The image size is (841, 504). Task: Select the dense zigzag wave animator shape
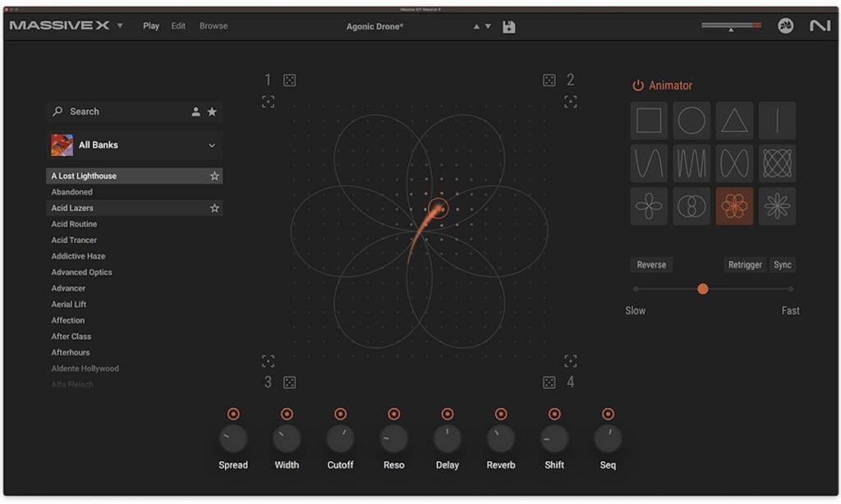(692, 163)
